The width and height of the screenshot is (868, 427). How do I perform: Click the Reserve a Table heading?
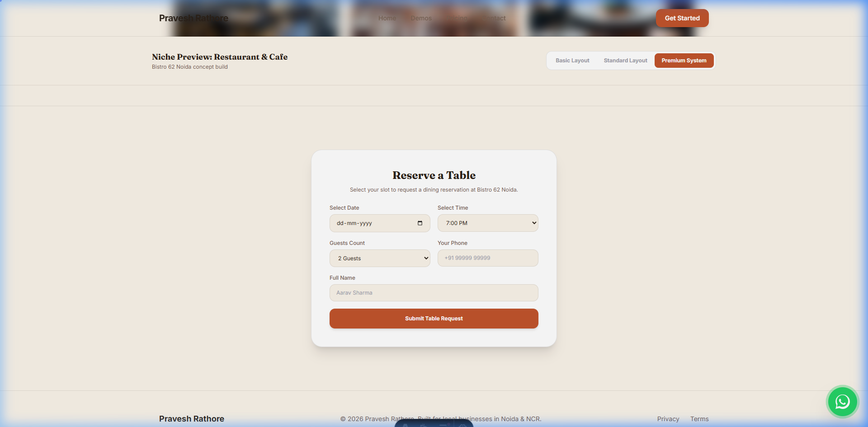pyautogui.click(x=434, y=175)
